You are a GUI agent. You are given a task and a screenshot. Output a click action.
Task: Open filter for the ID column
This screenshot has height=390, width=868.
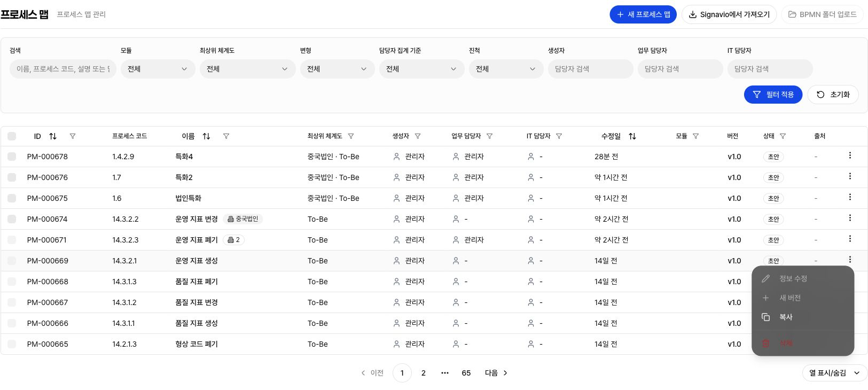tap(73, 136)
